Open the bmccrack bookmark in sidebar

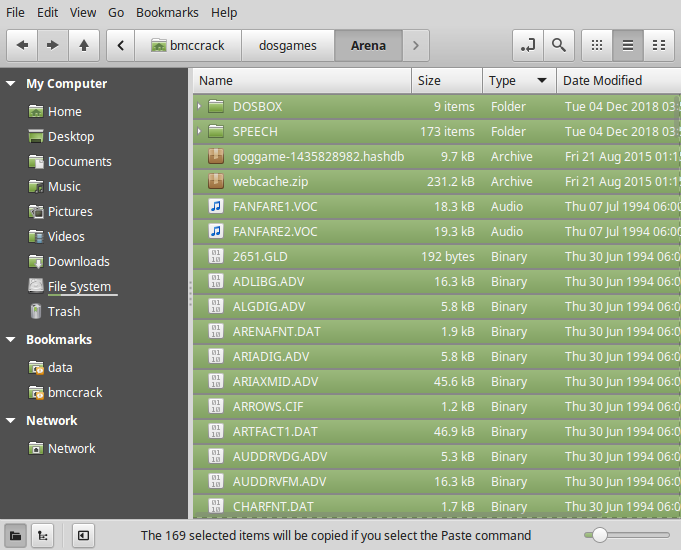click(x=65, y=393)
